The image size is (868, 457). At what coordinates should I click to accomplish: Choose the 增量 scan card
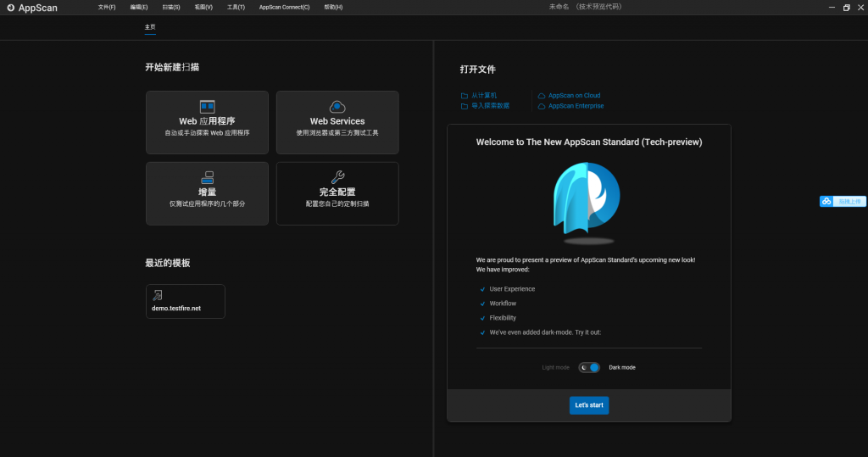(x=207, y=193)
